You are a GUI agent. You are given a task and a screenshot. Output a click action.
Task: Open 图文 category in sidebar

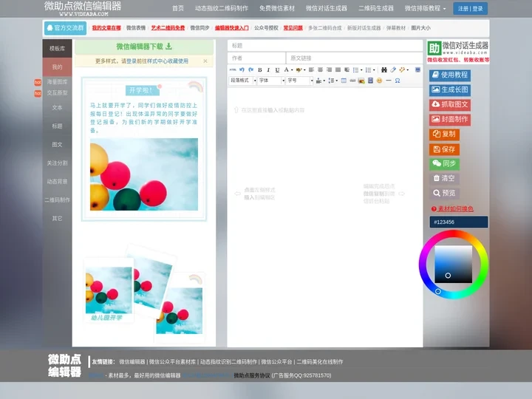coord(57,145)
